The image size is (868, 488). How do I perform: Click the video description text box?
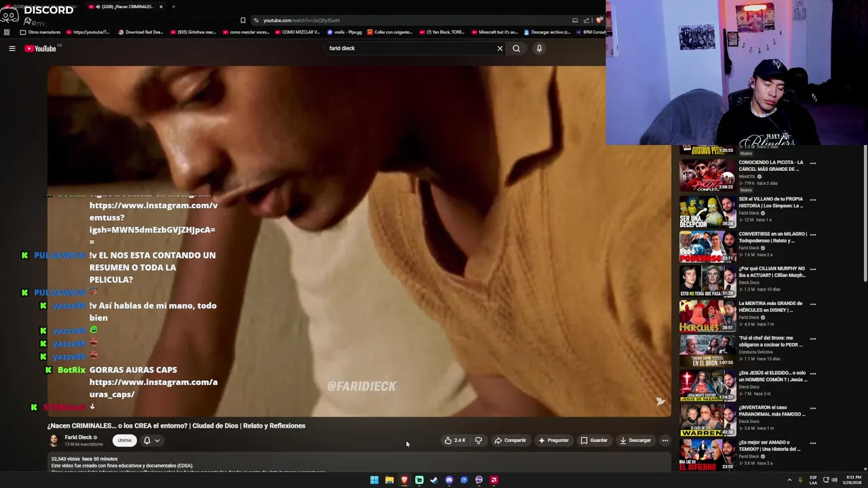(359, 464)
